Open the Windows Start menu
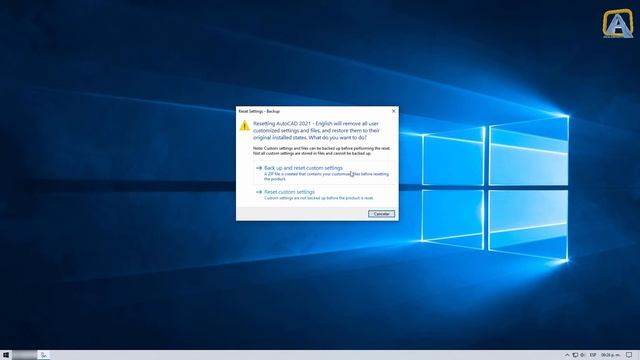The width and height of the screenshot is (640, 360). (x=6, y=355)
